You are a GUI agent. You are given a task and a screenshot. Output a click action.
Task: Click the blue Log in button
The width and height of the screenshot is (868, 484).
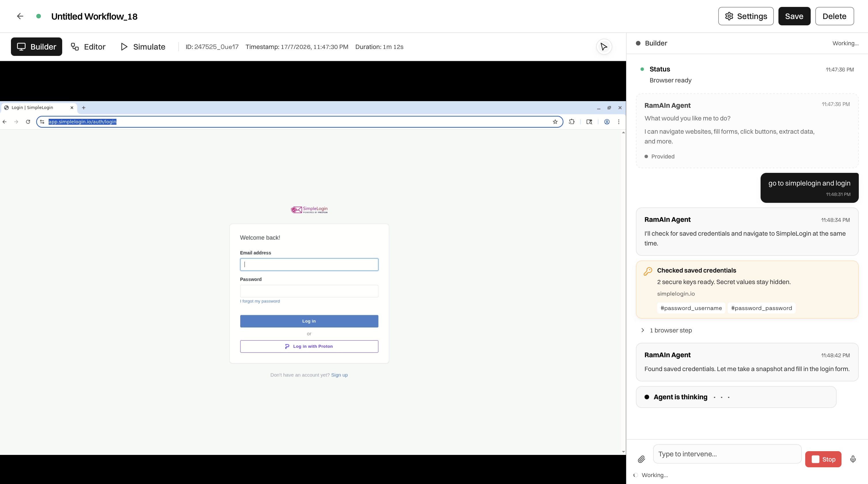click(309, 321)
